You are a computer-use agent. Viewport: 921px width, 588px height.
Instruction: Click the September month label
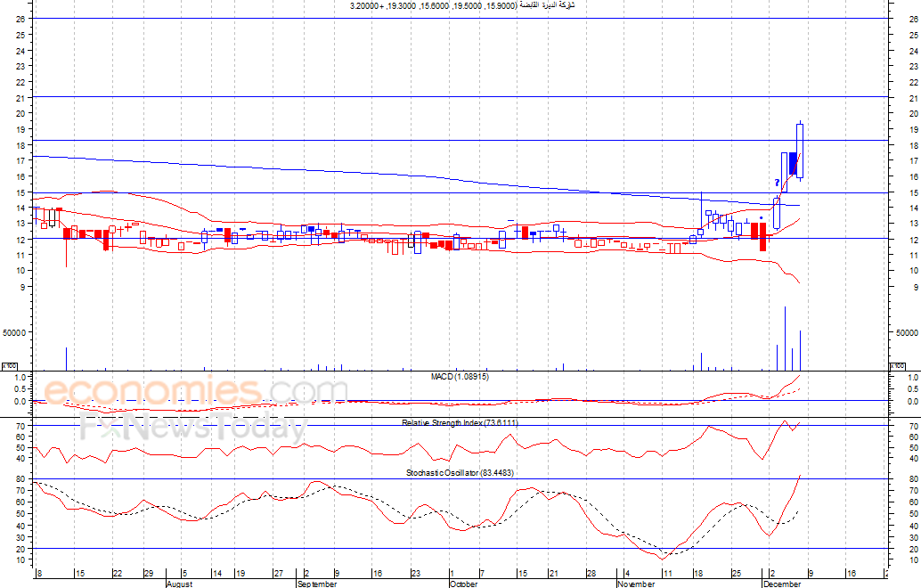click(x=317, y=584)
